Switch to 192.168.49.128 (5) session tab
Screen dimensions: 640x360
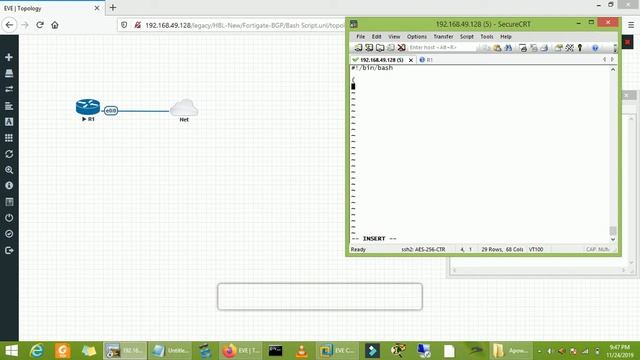[x=382, y=60]
